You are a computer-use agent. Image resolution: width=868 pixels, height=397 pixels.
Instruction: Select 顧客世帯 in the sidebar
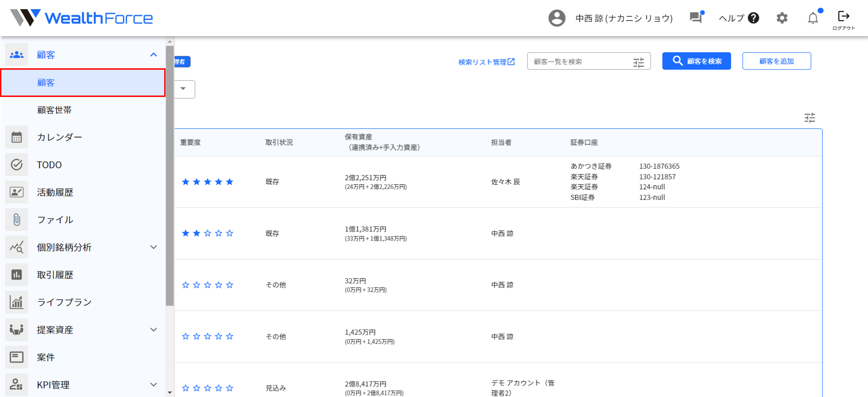(x=54, y=110)
